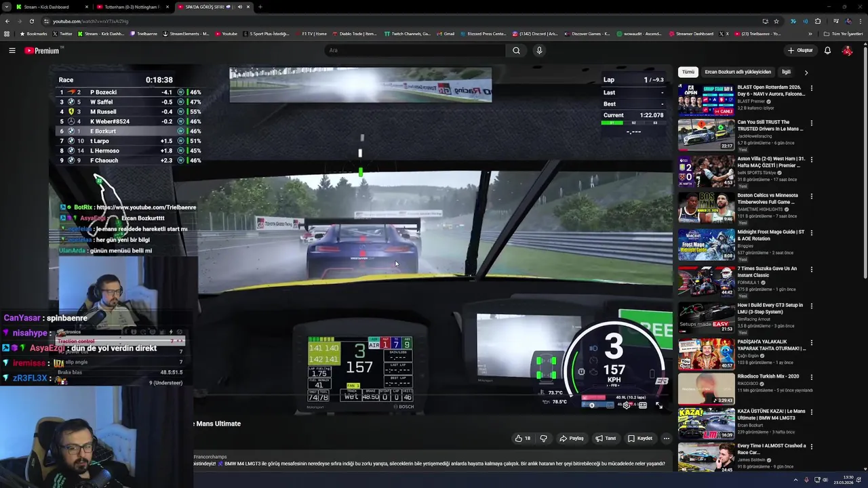
Task: Open options for KAZA ÜSTÜNE KAZA video
Action: pos(811,412)
